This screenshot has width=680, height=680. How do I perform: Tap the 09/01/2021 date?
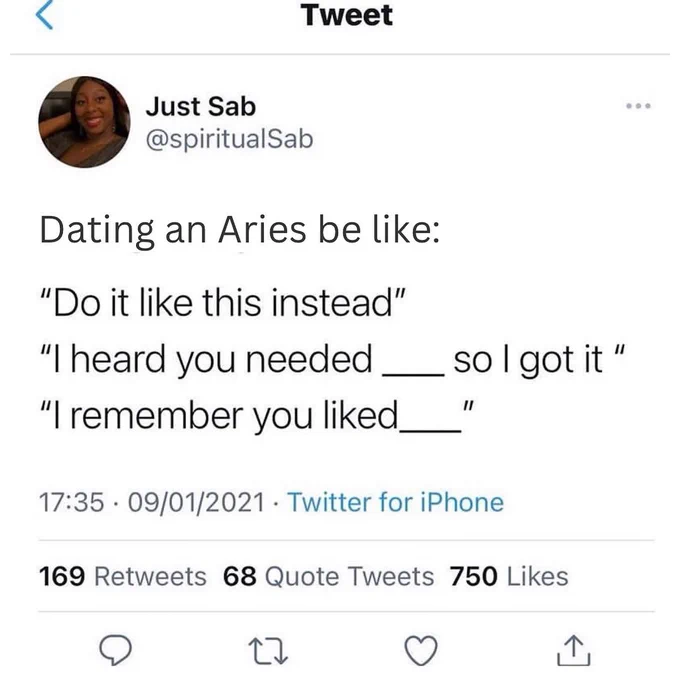click(x=196, y=502)
